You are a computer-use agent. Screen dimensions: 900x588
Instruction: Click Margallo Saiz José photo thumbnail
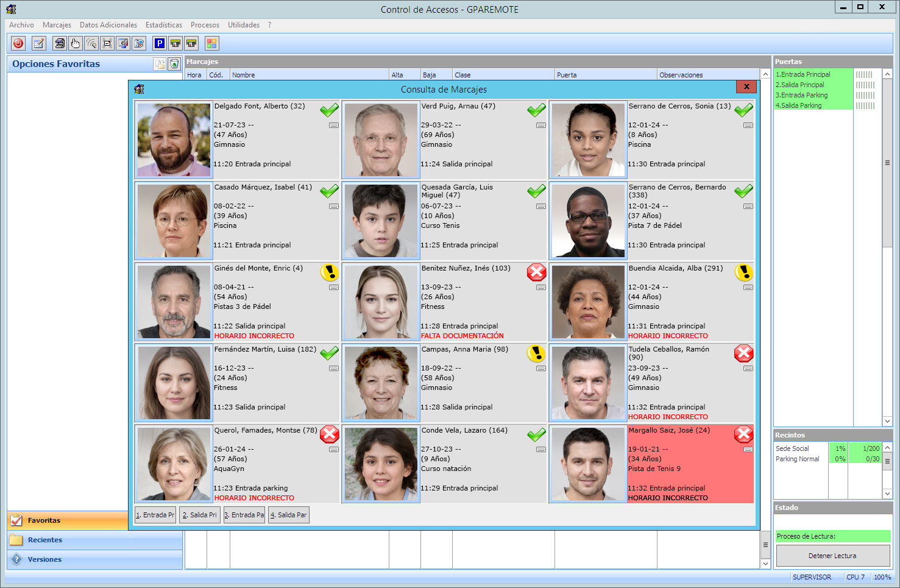coord(588,464)
